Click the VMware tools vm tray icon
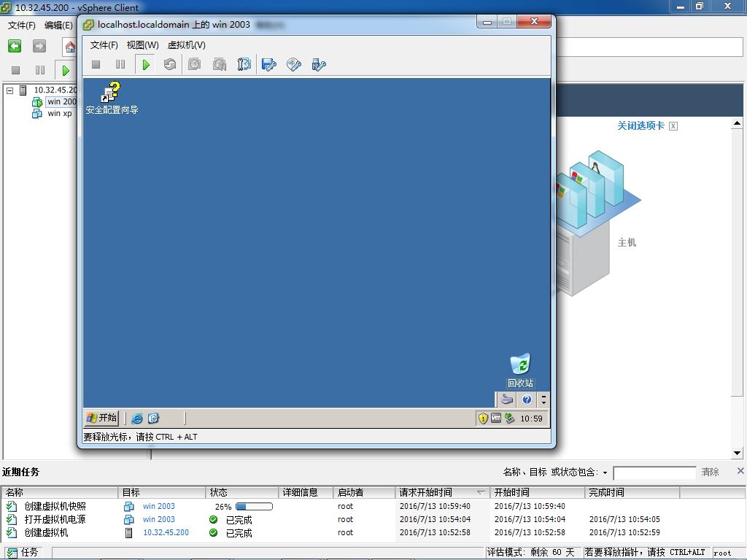This screenshot has width=747, height=560. click(x=496, y=418)
